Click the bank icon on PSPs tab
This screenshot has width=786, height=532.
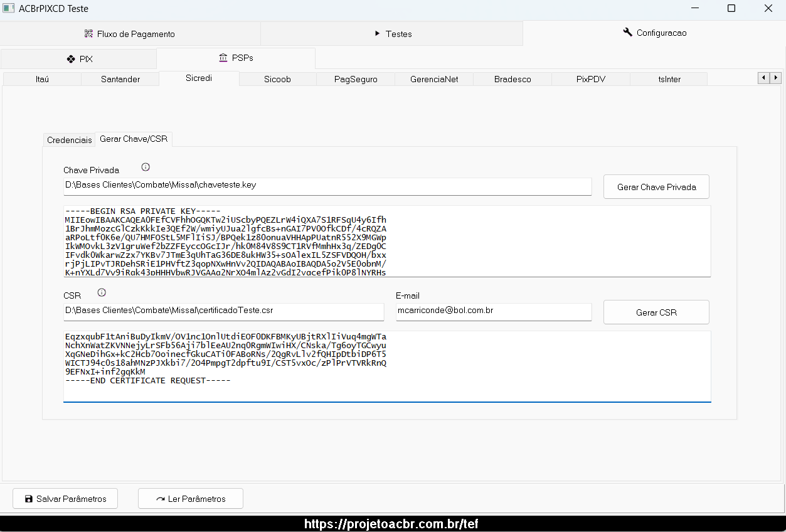point(223,58)
